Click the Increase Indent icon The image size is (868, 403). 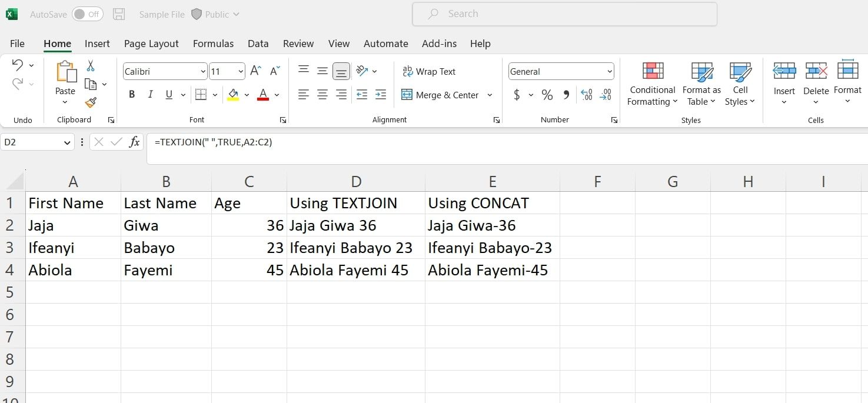pos(381,94)
